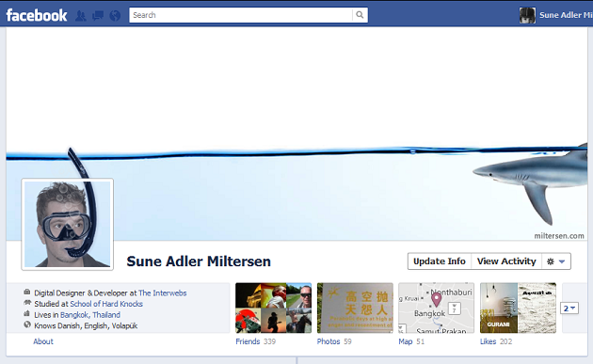Open the Photos 59 section
The width and height of the screenshot is (593, 364).
[355, 309]
